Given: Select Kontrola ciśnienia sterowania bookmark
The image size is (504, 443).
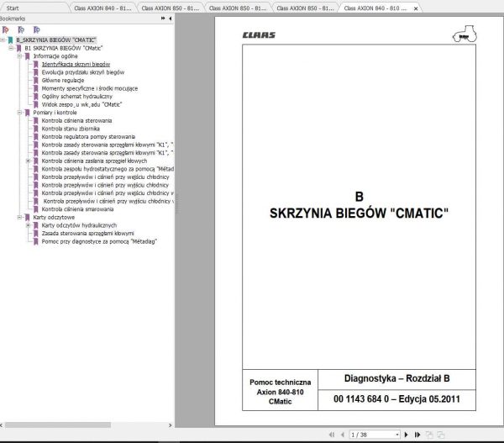Looking at the screenshot, I should coord(76,121).
